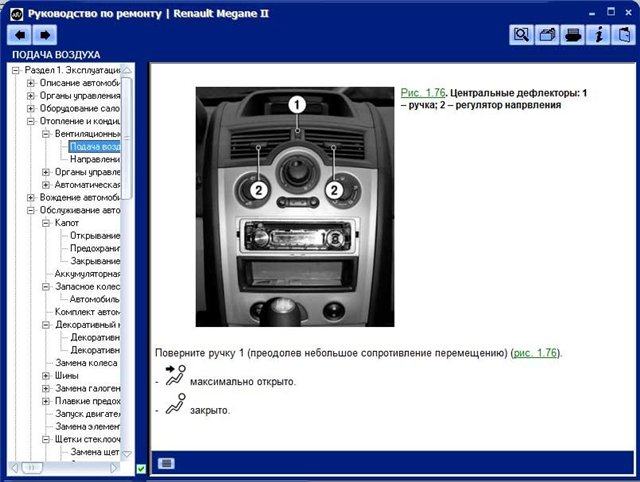Collapse the Капот node
The width and height of the screenshot is (640, 482).
46,223
